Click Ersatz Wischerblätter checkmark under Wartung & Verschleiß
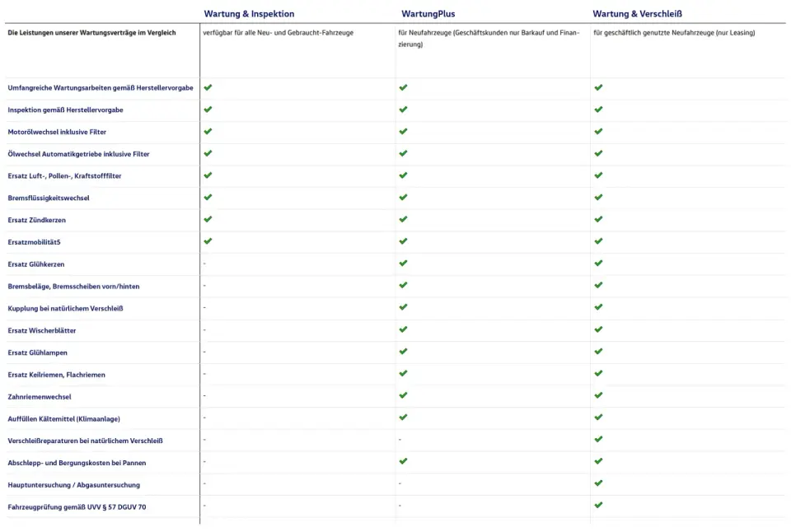Viewport: 791px width, 532px height. [598, 329]
